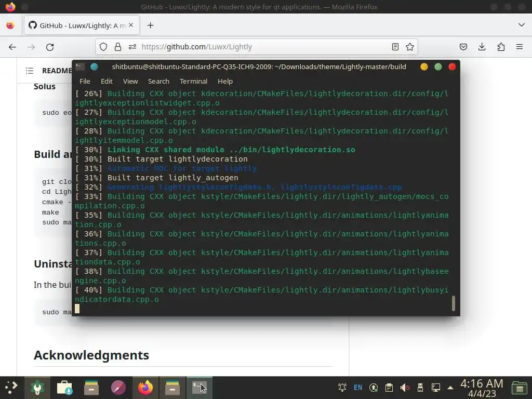This screenshot has width=532, height=399.
Task: Open the terminal Edit menu
Action: (107, 82)
